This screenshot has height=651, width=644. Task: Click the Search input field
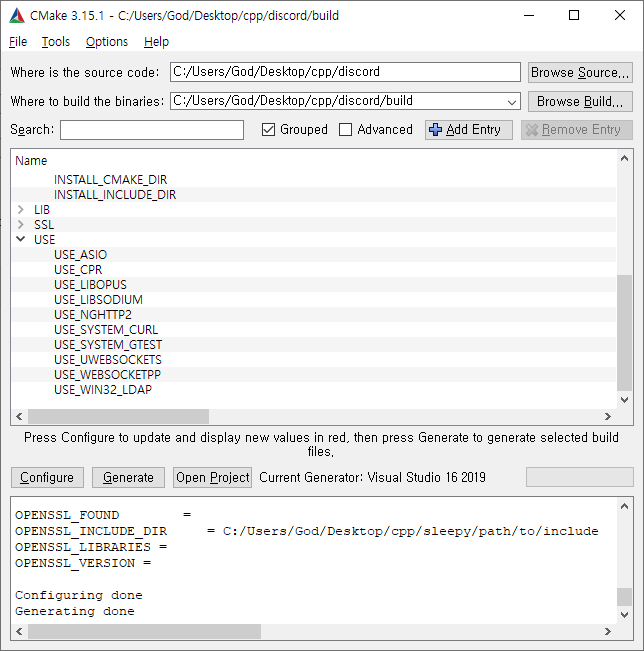152,130
